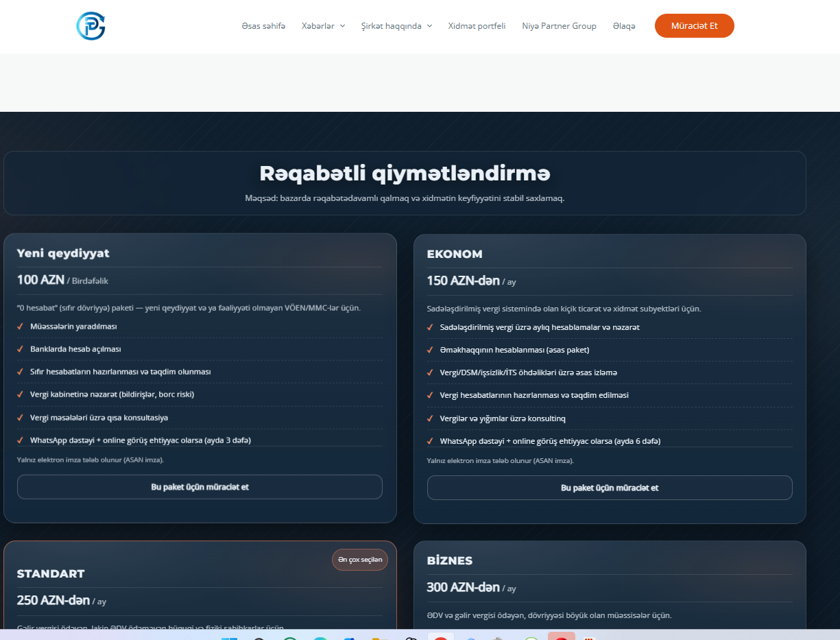The image size is (840, 640).
Task: Click checkmark beside 'Vergilər və yığımlar üzrə konsultinq'
Action: pyautogui.click(x=431, y=418)
